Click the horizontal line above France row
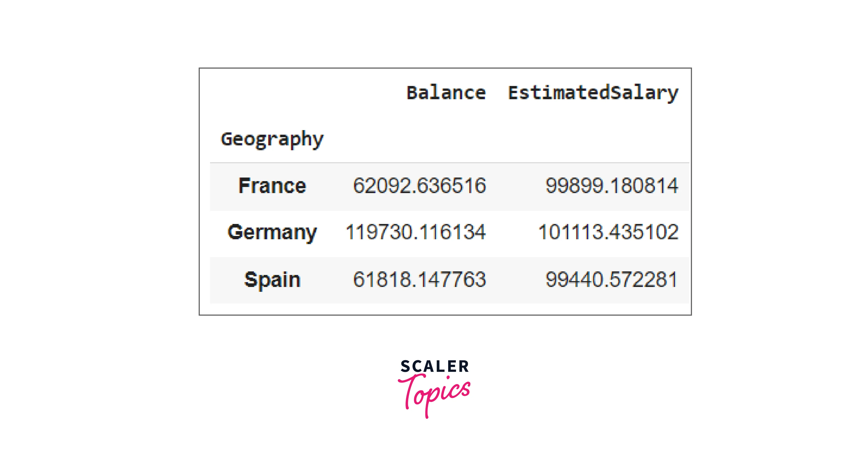The height and width of the screenshot is (465, 868). pyautogui.click(x=449, y=163)
